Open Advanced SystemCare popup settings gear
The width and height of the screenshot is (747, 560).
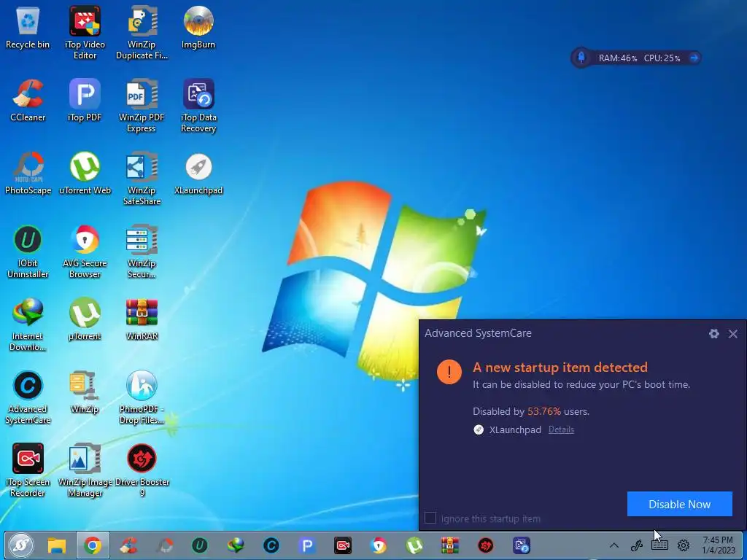713,333
